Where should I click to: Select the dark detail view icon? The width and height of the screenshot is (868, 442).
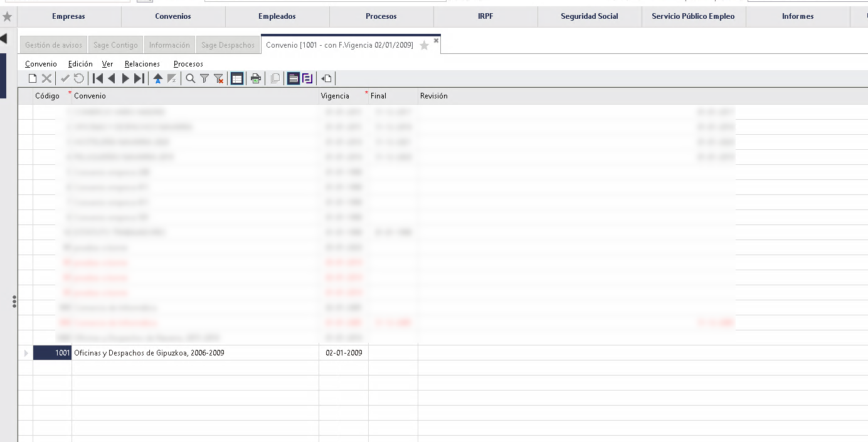pyautogui.click(x=294, y=78)
